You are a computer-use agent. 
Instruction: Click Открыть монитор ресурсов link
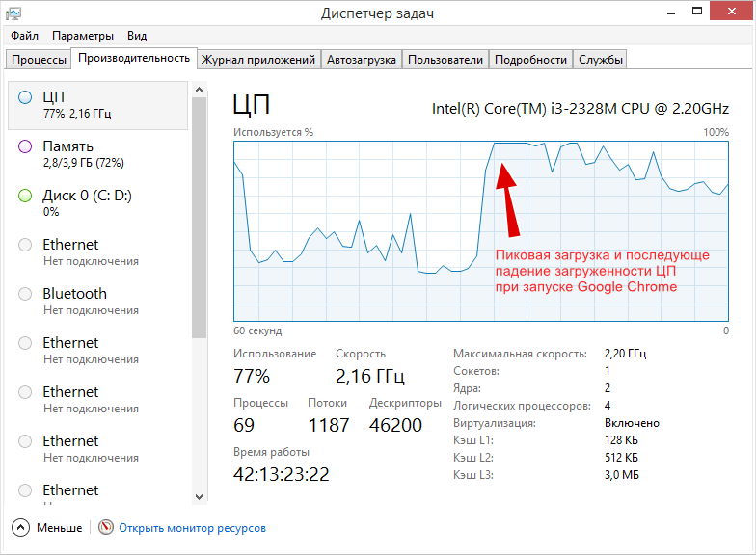[193, 528]
